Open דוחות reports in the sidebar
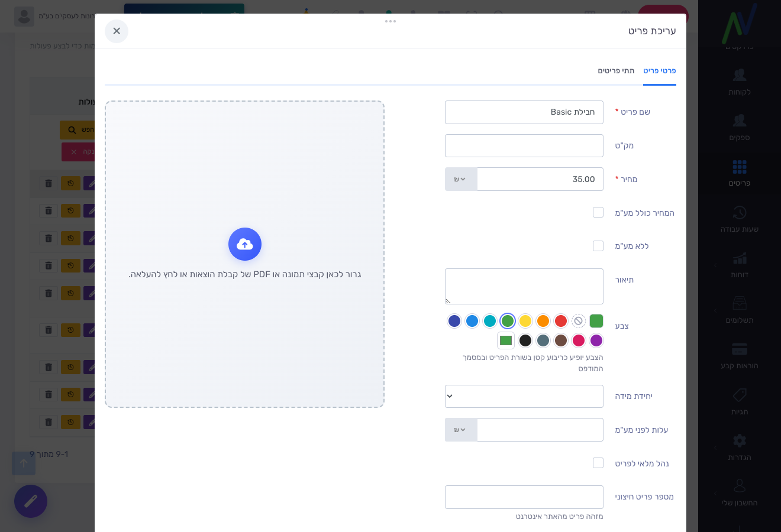 [x=740, y=265]
